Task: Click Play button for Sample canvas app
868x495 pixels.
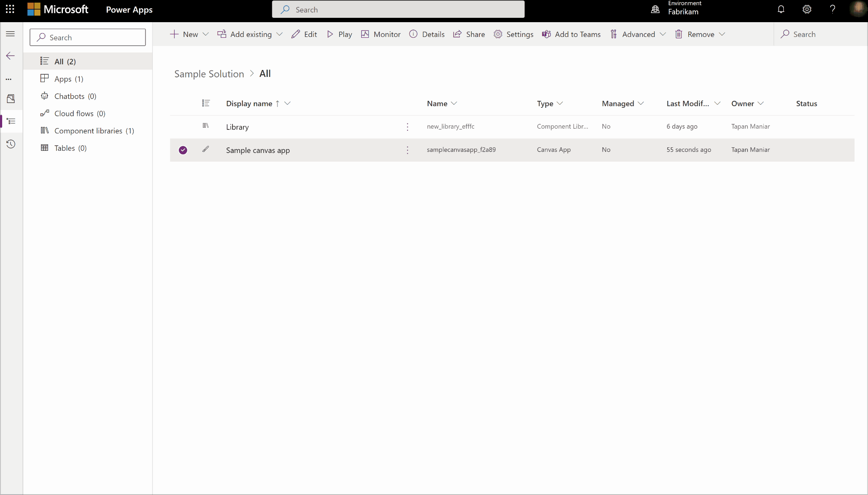Action: (x=340, y=34)
